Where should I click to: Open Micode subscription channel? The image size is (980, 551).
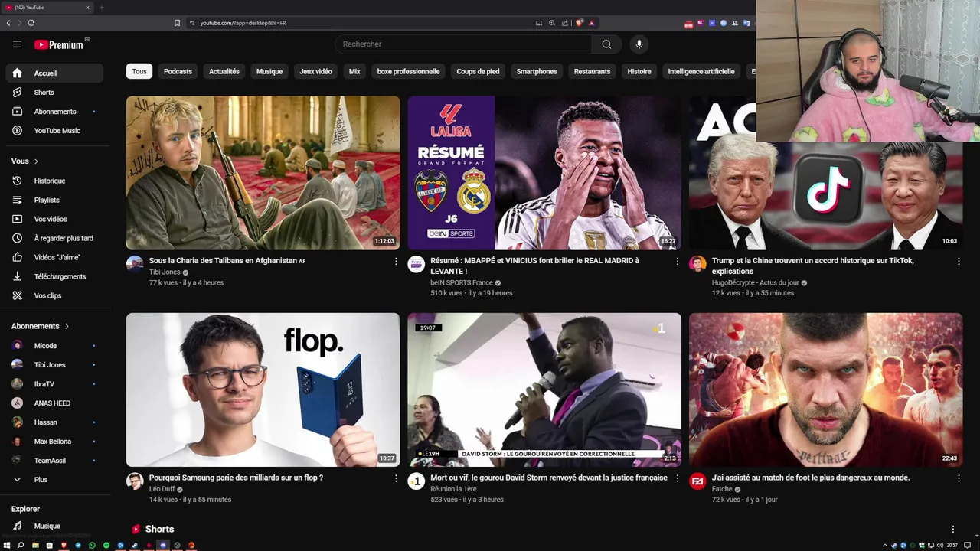coord(55,346)
